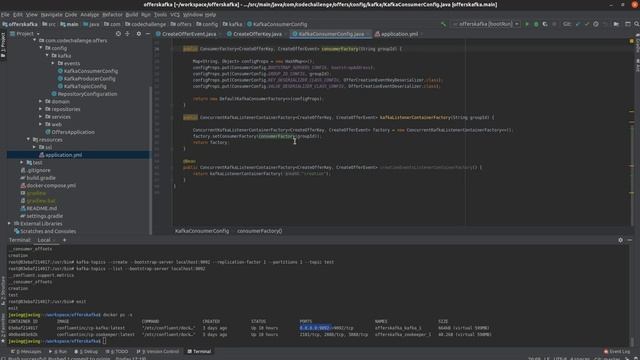The width and height of the screenshot is (640, 360).
Task: Show Git history clock icon
Action: [596, 24]
